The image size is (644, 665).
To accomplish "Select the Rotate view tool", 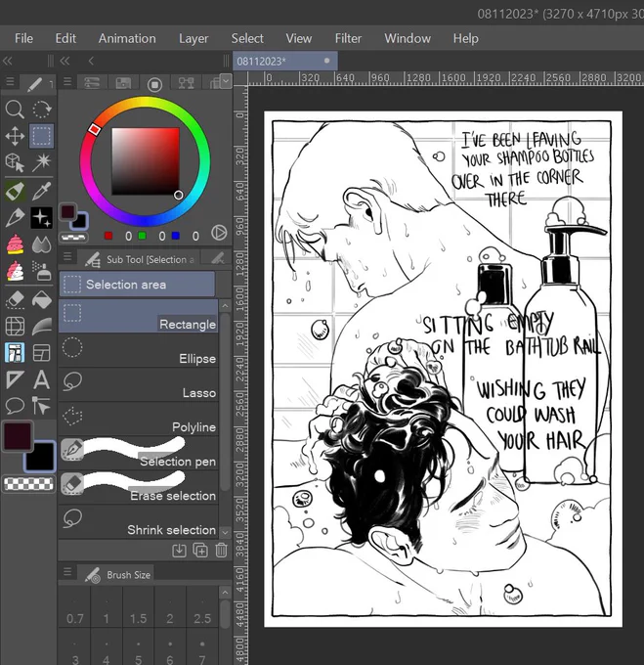I will pyautogui.click(x=41, y=110).
